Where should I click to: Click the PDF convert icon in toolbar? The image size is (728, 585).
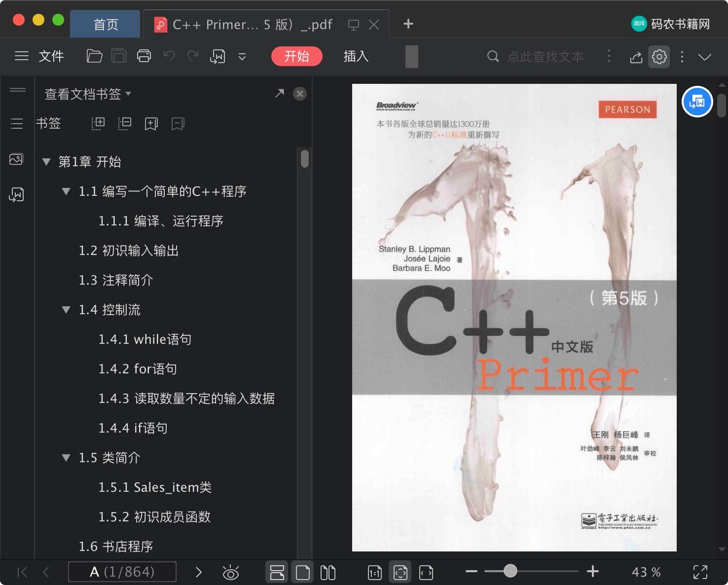click(218, 57)
